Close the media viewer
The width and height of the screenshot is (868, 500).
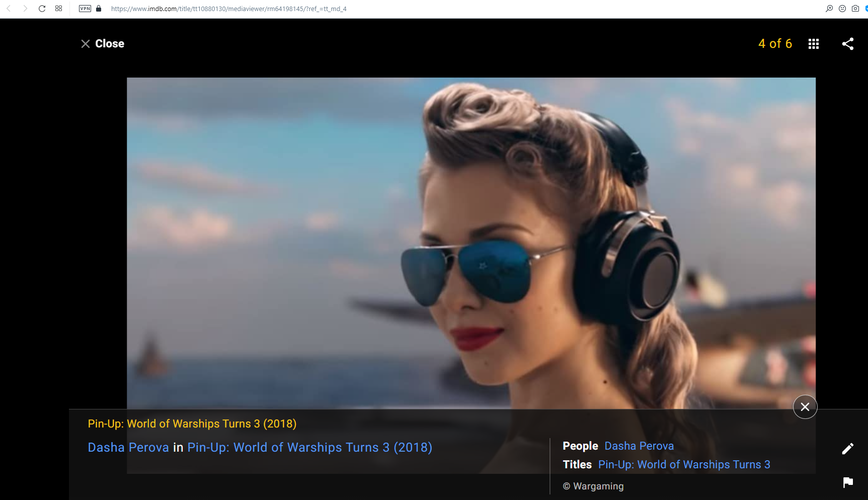[x=103, y=44]
